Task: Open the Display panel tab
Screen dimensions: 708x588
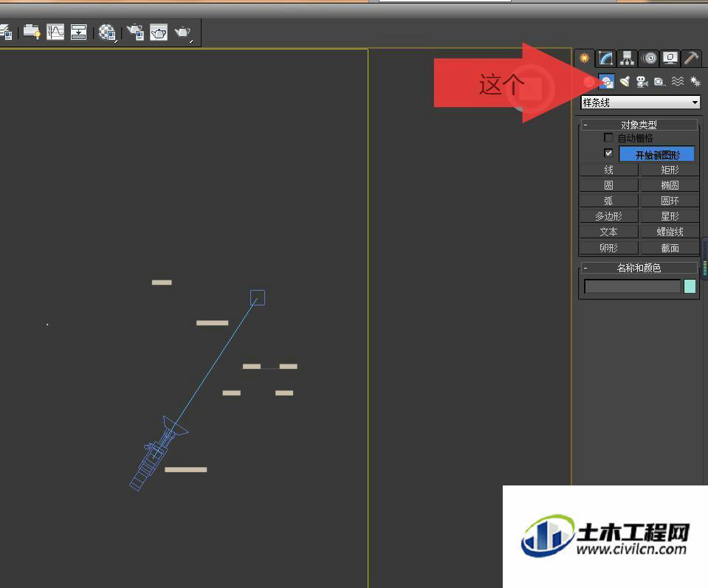Action: [x=670, y=58]
